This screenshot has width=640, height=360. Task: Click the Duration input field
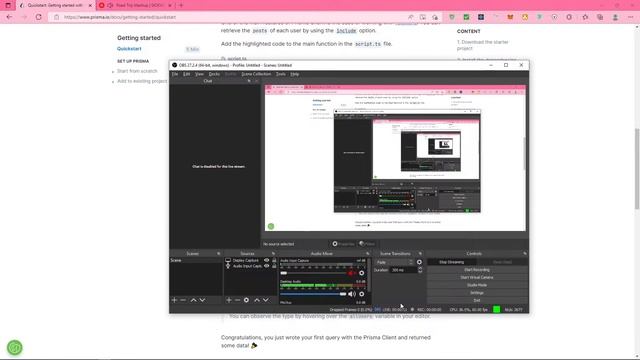(x=403, y=270)
